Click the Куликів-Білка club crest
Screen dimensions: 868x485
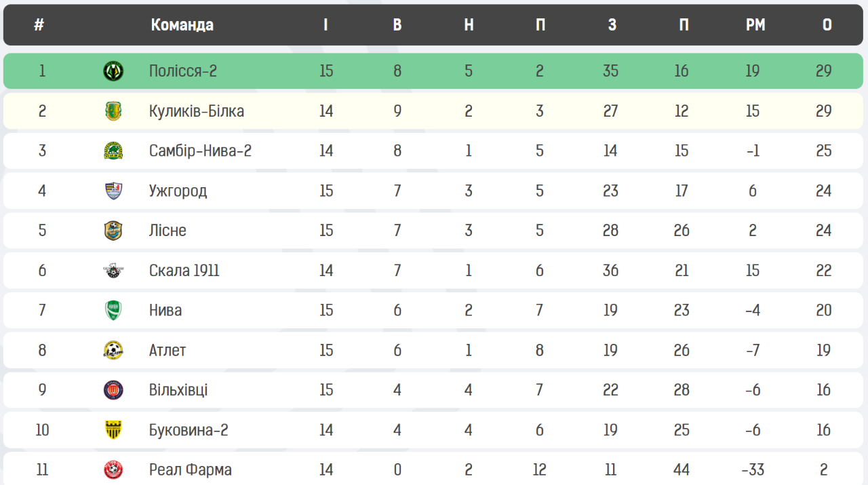tap(113, 111)
